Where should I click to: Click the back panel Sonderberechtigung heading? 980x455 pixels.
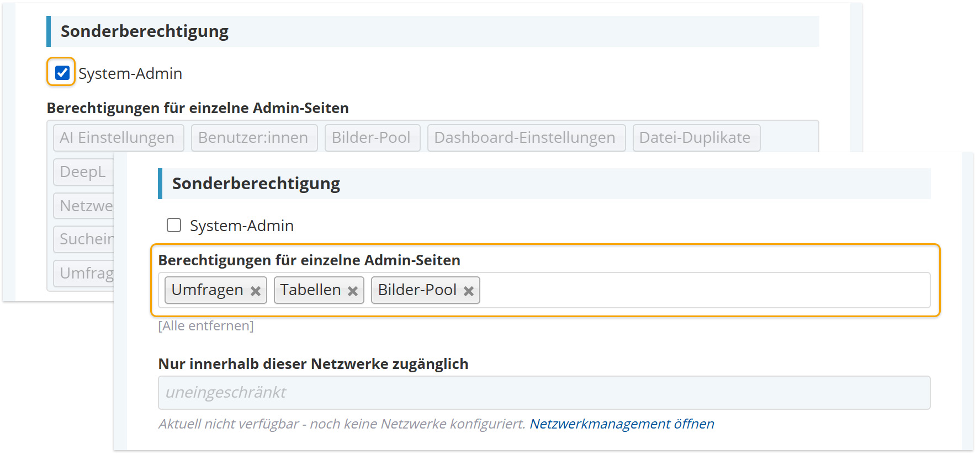(145, 31)
